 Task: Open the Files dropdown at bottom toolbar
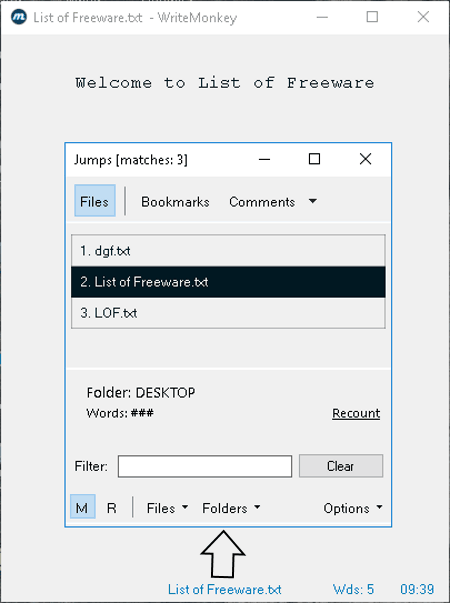167,508
